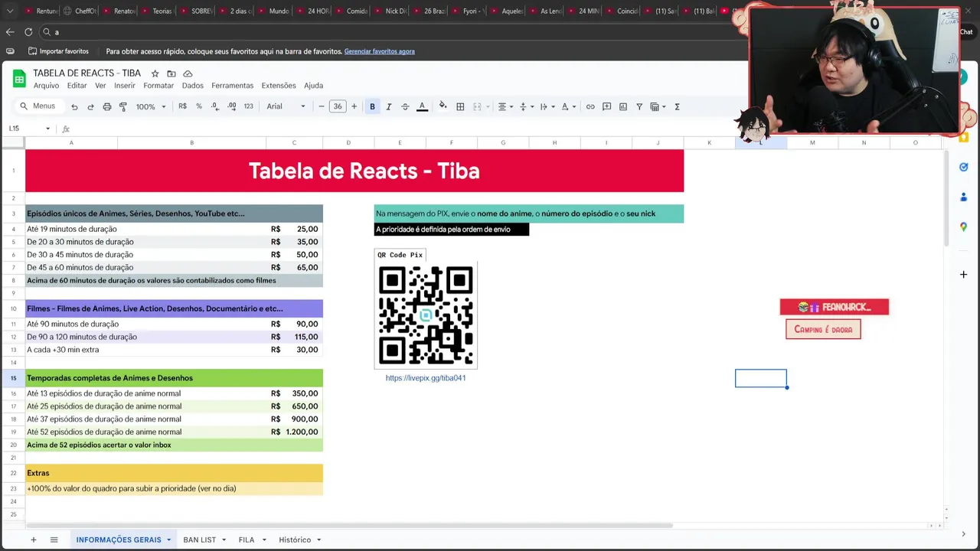Open the Inserir menu
This screenshot has height=551, width=980.
(x=125, y=86)
